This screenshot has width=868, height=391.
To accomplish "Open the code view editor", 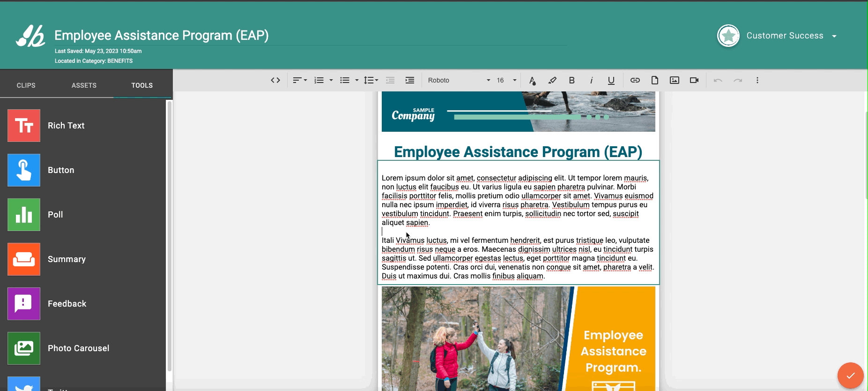I will [275, 80].
